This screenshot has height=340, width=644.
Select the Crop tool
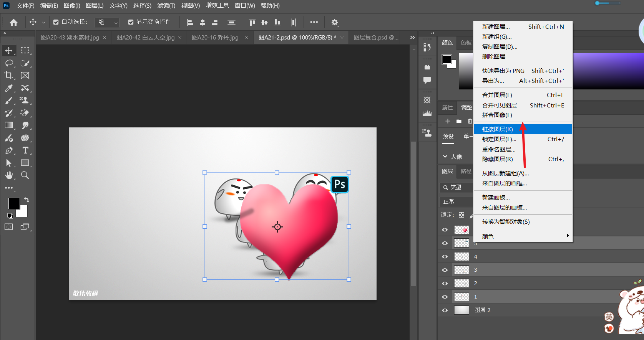pos(9,76)
